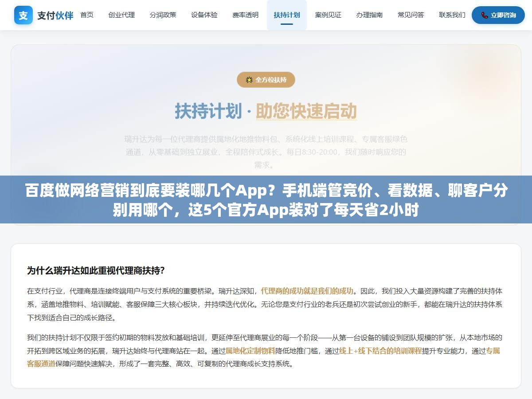Click the sparkle icon in 全方位扶持 badge
This screenshot has height=399, width=532.
(x=249, y=80)
